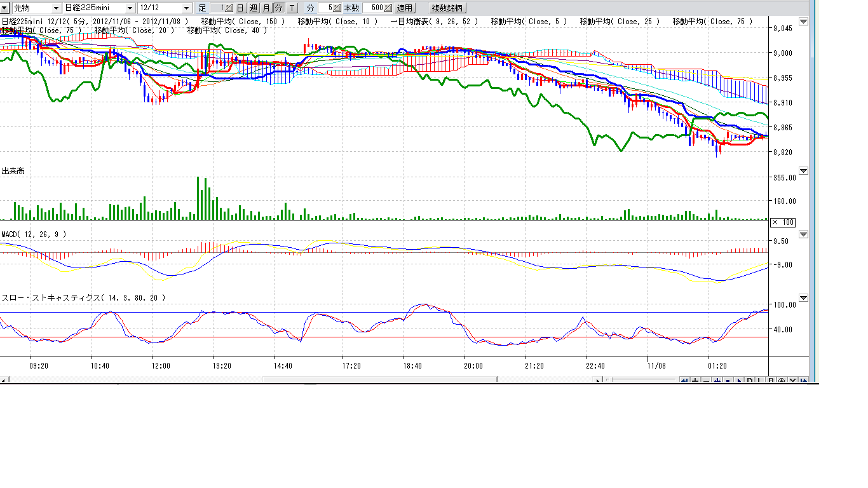Viewport: 868px width, 488px height.
Task: Click the 適用 apply button
Action: (x=405, y=8)
